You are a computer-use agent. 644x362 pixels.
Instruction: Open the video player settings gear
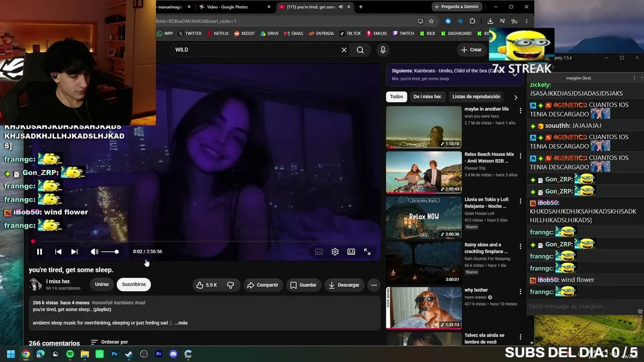coord(335,252)
